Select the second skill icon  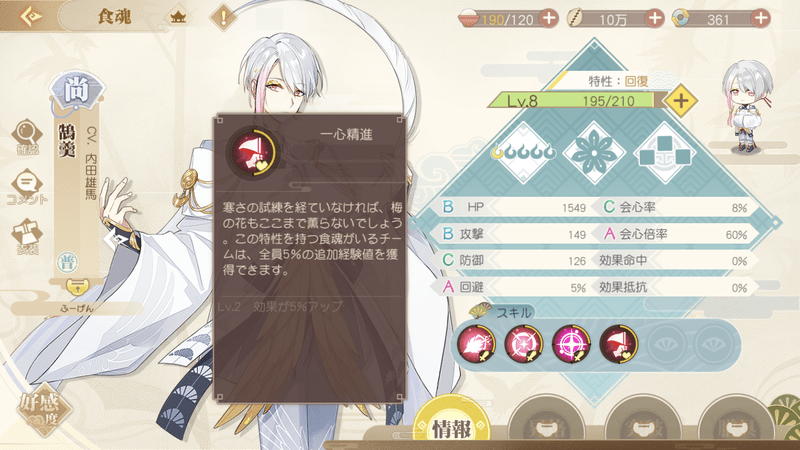523,343
